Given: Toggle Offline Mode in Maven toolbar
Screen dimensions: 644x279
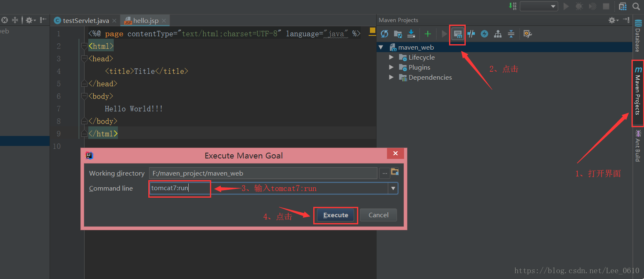Looking at the screenshot, I should click(471, 34).
